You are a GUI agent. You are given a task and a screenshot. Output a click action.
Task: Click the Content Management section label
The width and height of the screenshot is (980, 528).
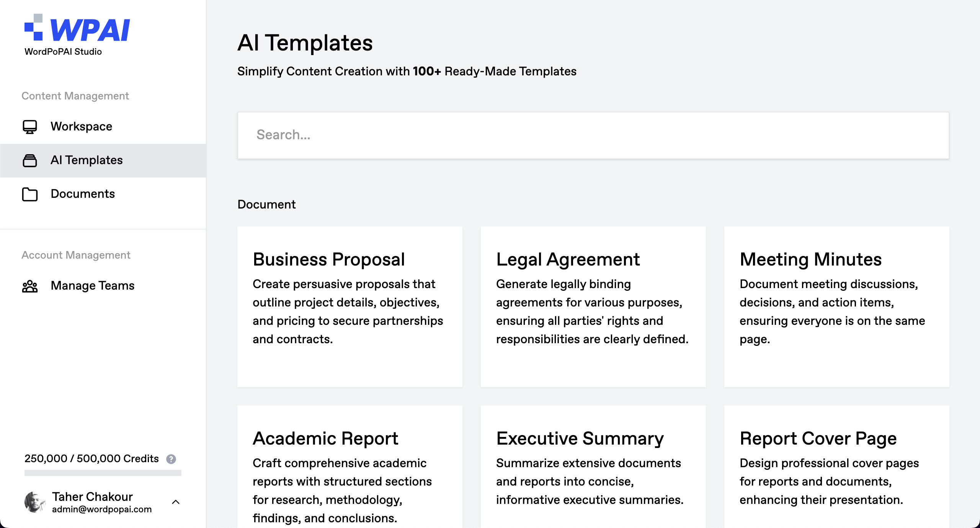[x=75, y=96]
